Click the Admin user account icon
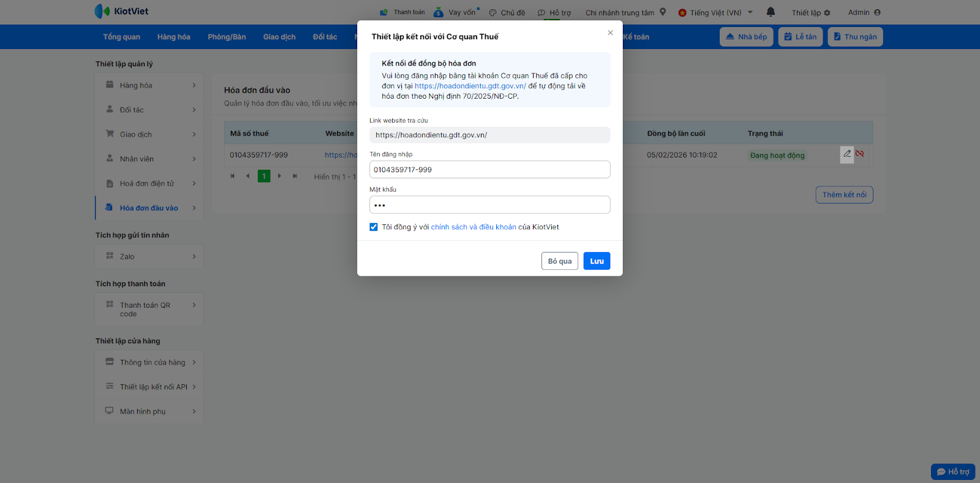This screenshot has width=980, height=483. pos(877,12)
